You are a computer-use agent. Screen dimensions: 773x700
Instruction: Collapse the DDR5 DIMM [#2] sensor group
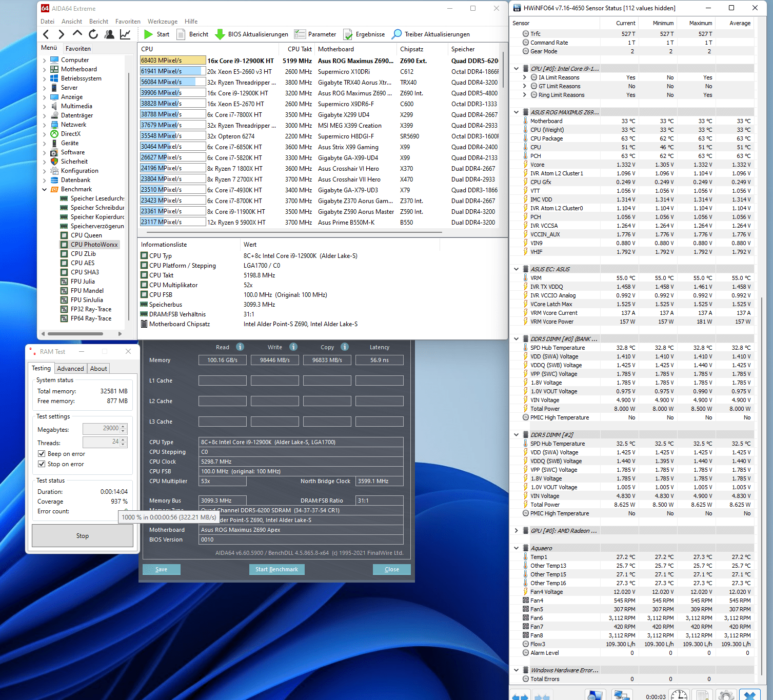[516, 435]
